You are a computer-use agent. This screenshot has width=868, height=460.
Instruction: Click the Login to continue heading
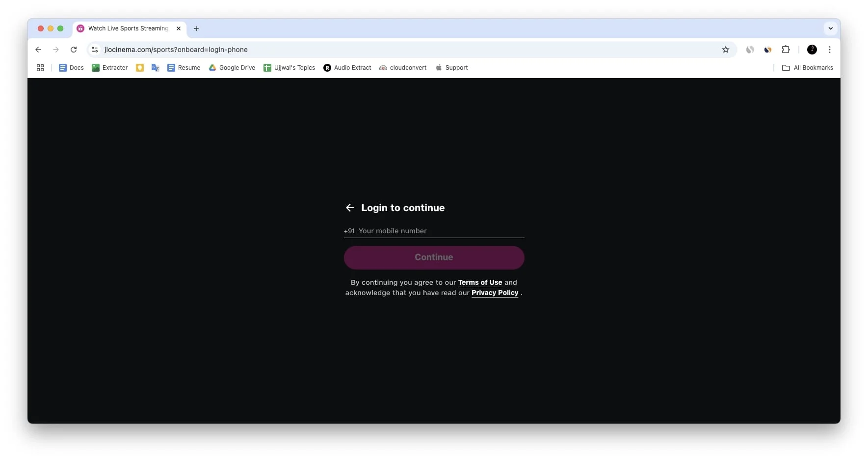[x=403, y=208]
